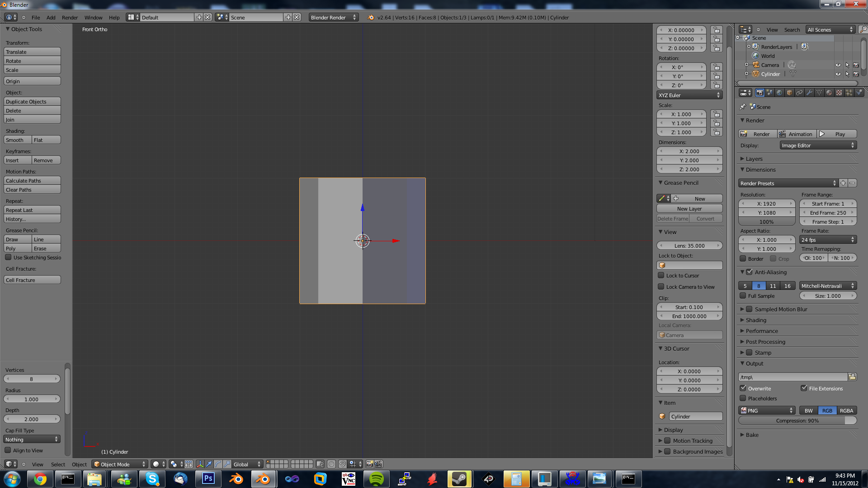
Task: Open the Object Mode dropdown
Action: (x=120, y=464)
